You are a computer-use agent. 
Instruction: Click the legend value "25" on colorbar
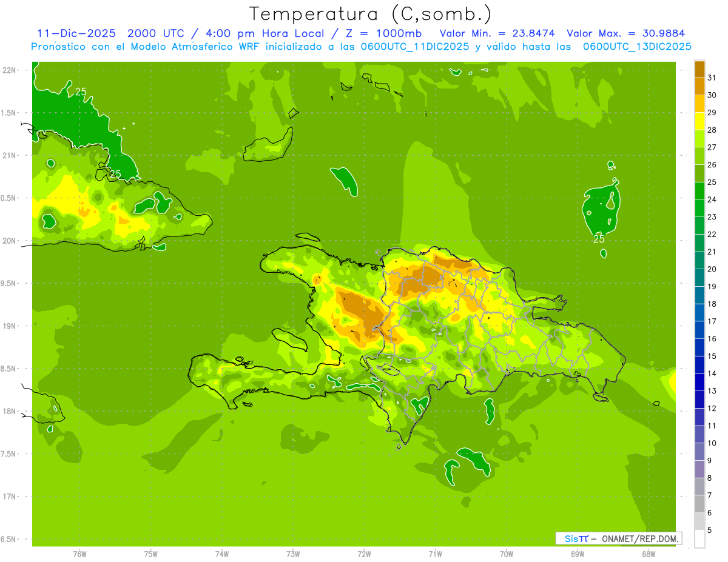coord(712,182)
